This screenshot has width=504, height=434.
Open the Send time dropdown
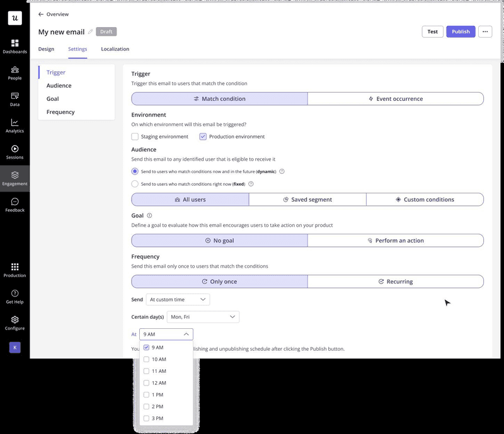pos(178,299)
